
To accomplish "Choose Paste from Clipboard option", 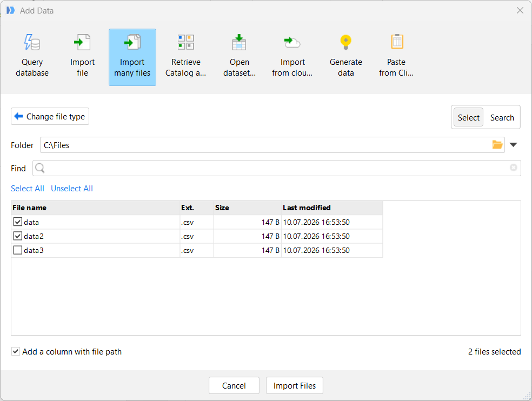I will (x=396, y=57).
